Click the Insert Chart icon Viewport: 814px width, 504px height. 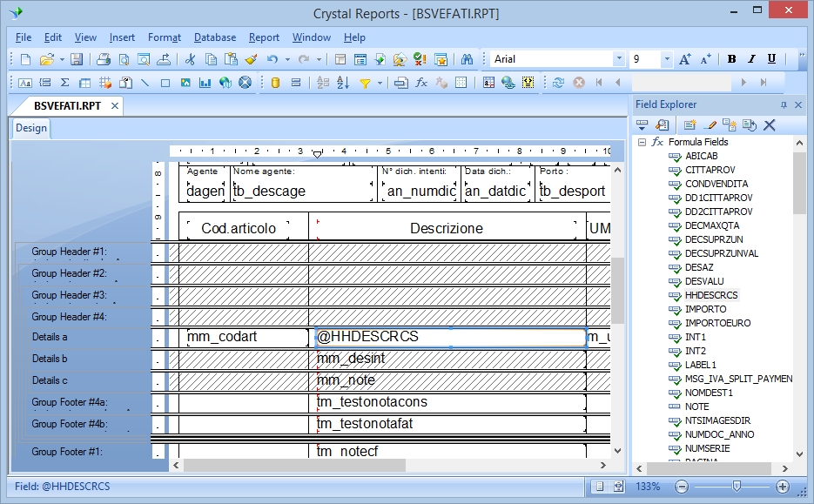205,83
